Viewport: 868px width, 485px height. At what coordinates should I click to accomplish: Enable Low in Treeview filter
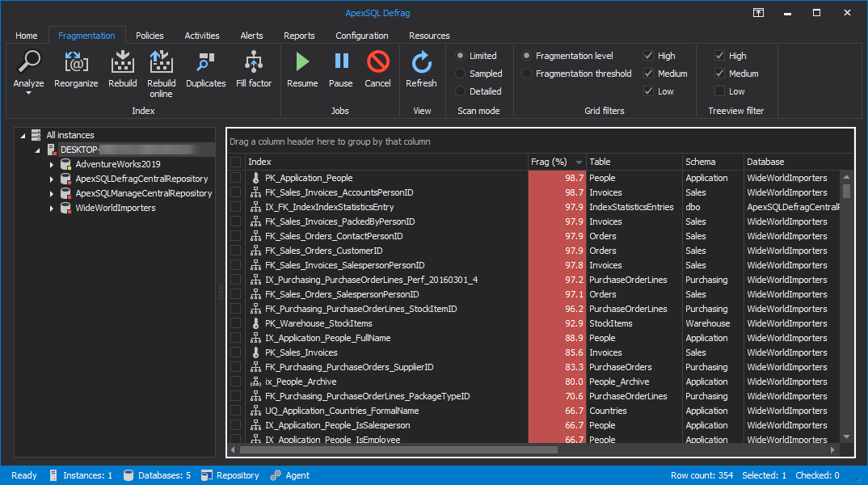(x=719, y=91)
